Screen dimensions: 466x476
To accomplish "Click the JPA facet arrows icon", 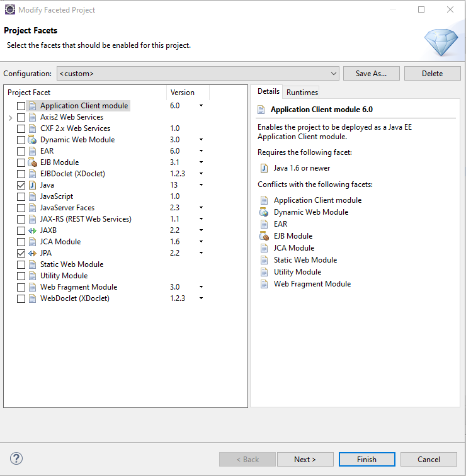I will click(x=33, y=253).
